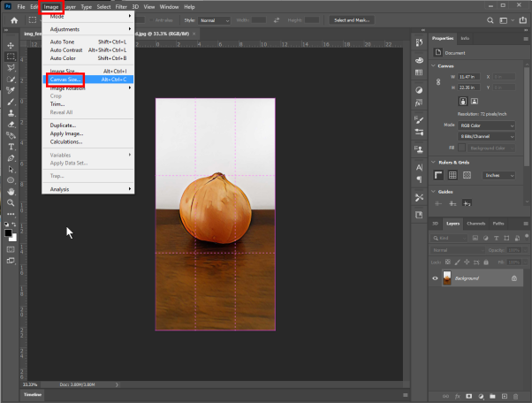Collapse the Guides section
Viewport: 532px width, 403px height.
pyautogui.click(x=433, y=191)
